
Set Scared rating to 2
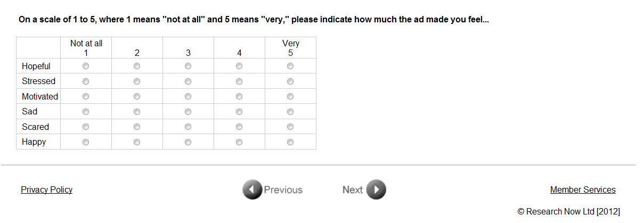coord(137,127)
